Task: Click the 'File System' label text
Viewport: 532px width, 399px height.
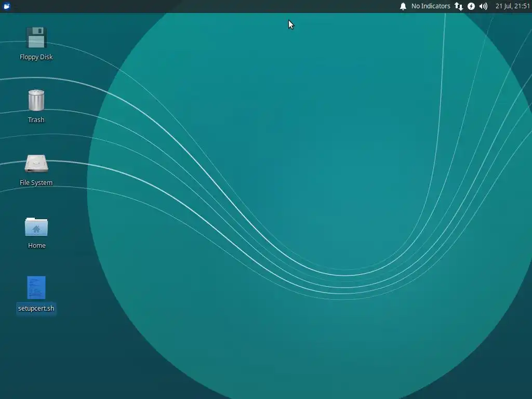Action: point(36,182)
